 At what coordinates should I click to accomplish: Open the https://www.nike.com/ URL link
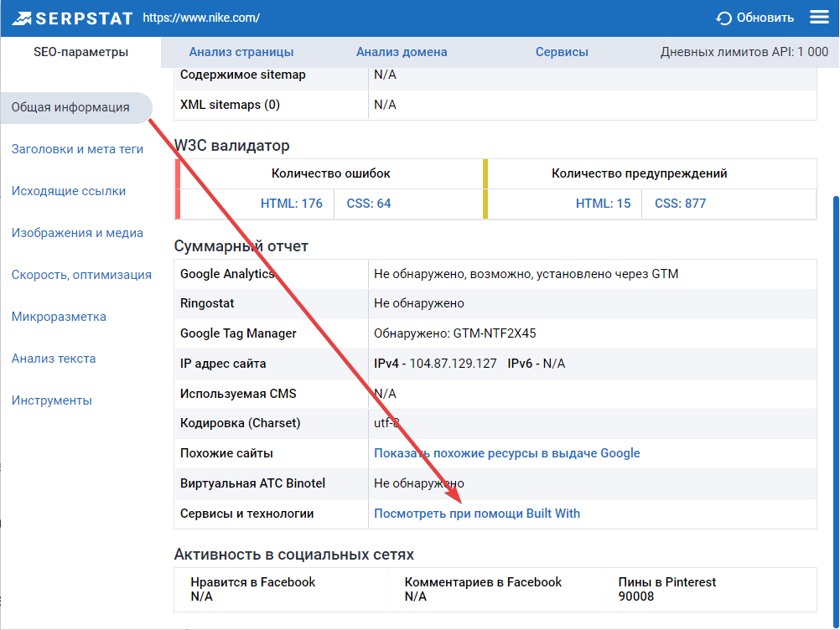201,18
